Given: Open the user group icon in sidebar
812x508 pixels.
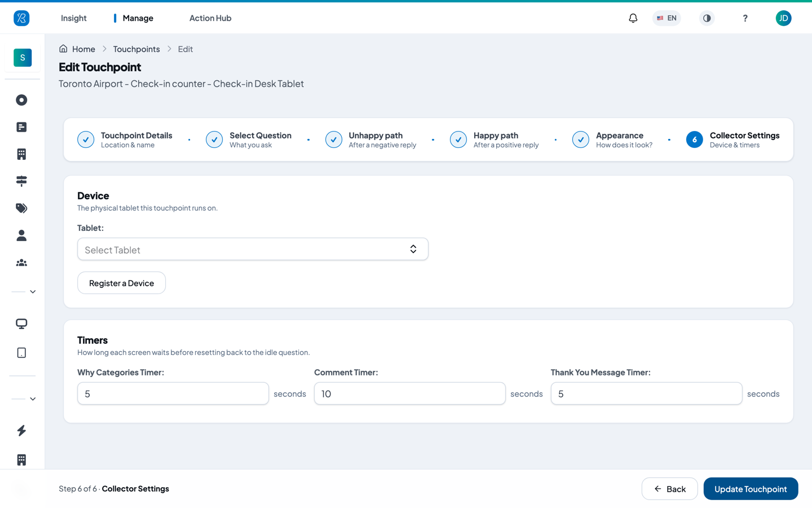Looking at the screenshot, I should pos(21,262).
